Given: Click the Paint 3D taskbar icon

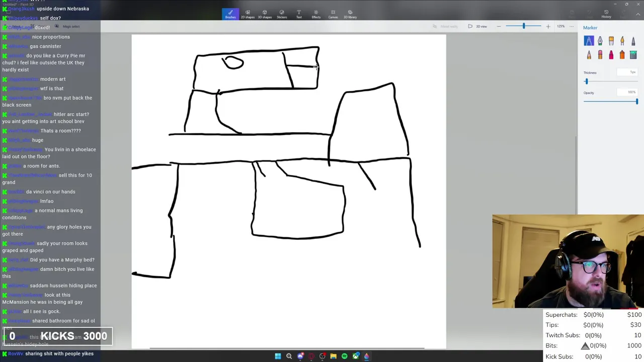Looking at the screenshot, I should tap(367, 356).
